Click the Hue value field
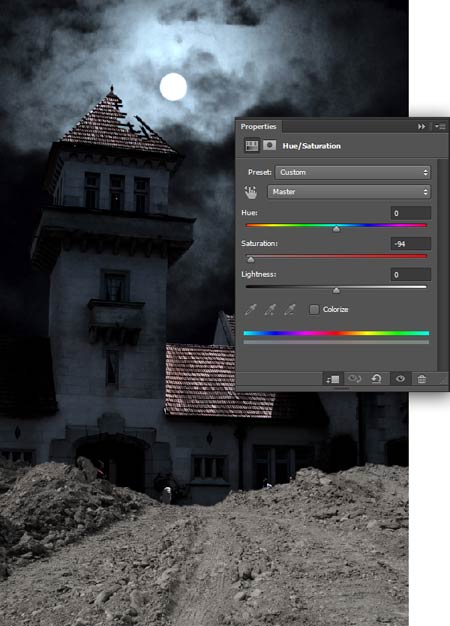This screenshot has width=450, height=626. [x=411, y=213]
